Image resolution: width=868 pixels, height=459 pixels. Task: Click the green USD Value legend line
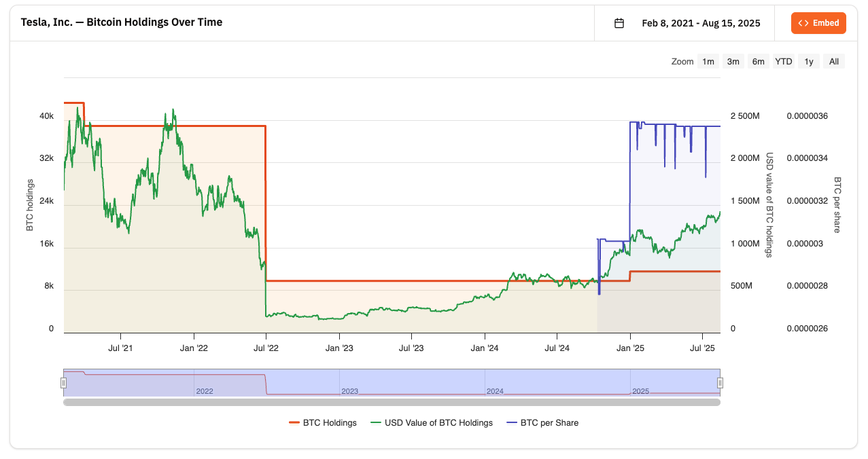tap(376, 423)
